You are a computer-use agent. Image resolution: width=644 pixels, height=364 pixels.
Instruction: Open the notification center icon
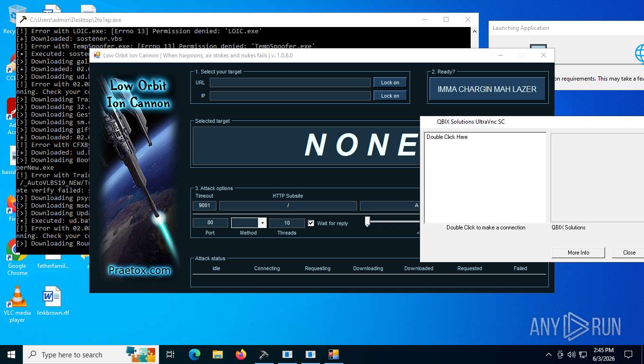point(628,355)
